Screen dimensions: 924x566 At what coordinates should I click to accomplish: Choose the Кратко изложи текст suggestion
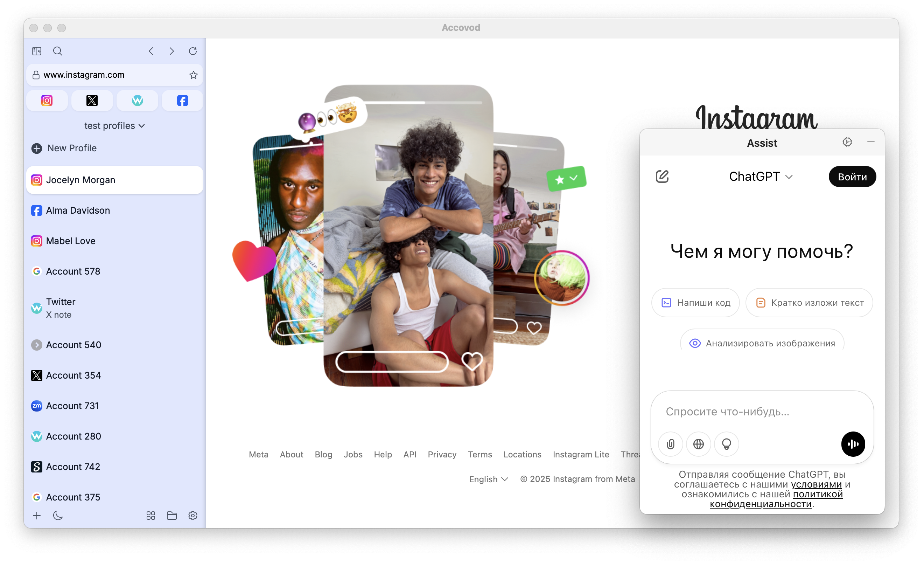(809, 303)
